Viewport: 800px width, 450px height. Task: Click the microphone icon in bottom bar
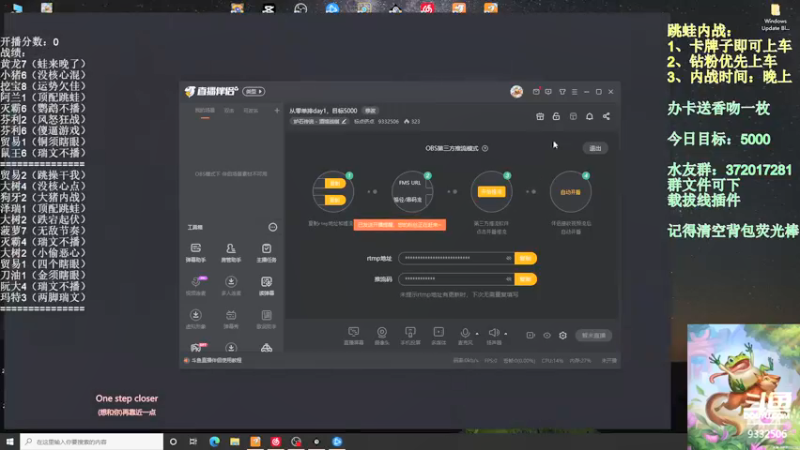tap(465, 333)
